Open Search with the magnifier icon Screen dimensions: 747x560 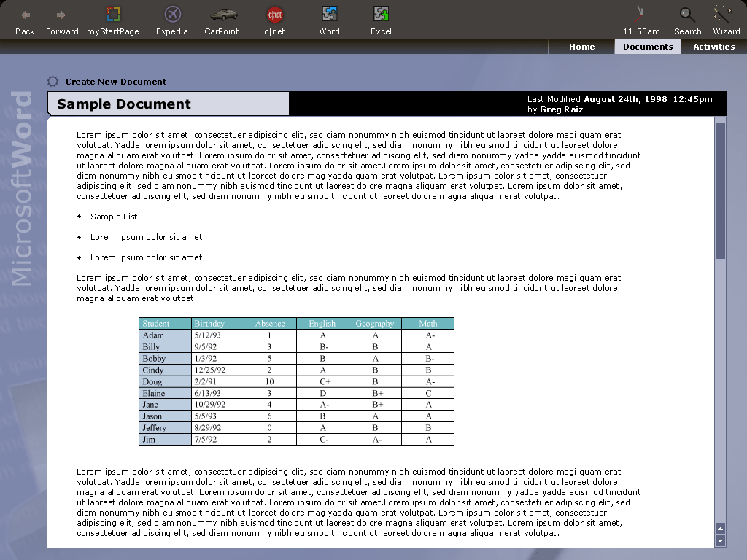point(687,15)
